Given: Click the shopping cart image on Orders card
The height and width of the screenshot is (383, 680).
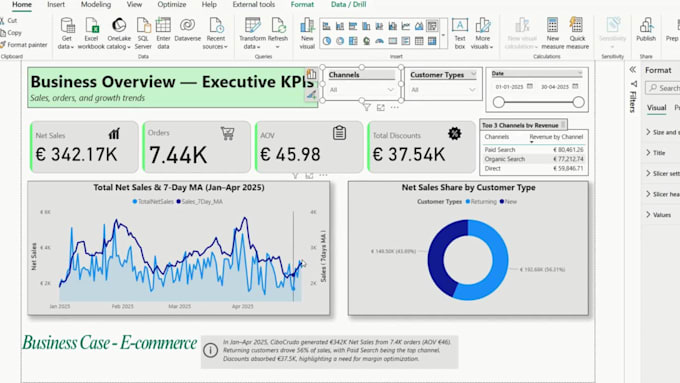Looking at the screenshot, I should tap(227, 133).
